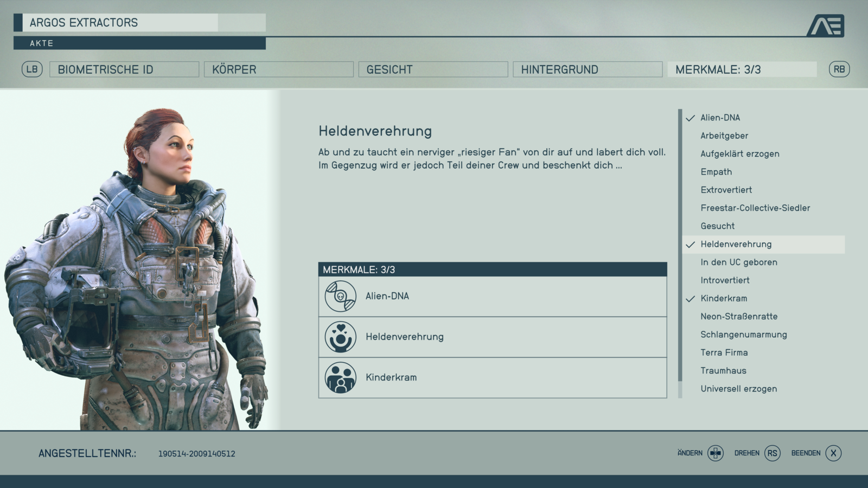
Task: Click the Drehen label
Action: [747, 453]
